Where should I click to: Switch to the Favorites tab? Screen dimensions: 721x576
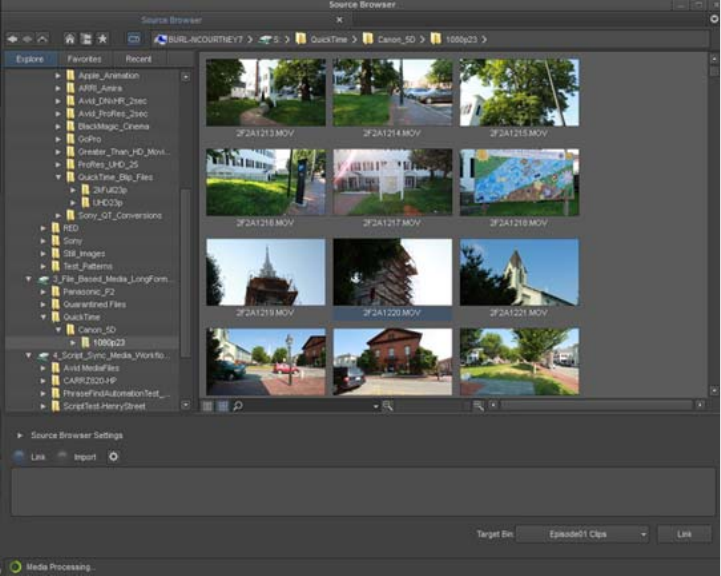click(x=84, y=59)
